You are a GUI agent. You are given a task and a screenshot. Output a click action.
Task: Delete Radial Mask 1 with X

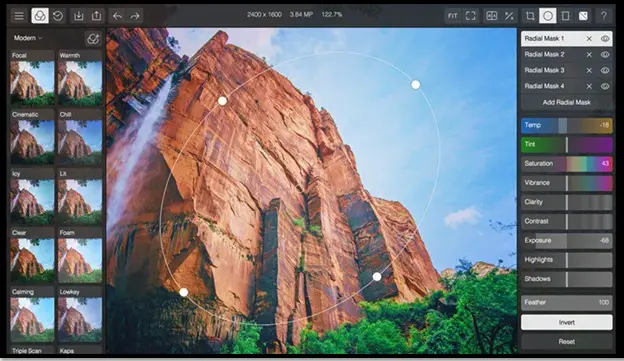tap(589, 39)
